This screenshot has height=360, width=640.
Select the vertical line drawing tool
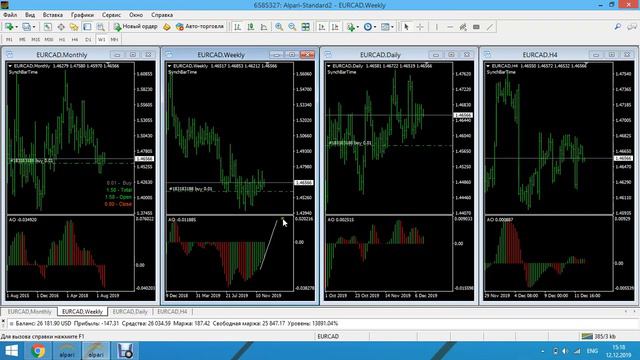436,27
